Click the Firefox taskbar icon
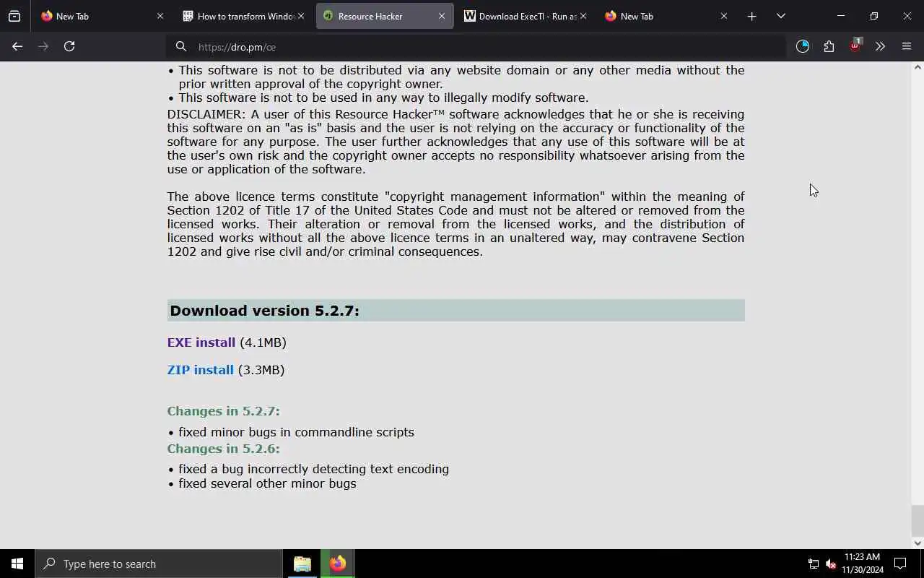Viewport: 924px width, 578px height. 338,564
